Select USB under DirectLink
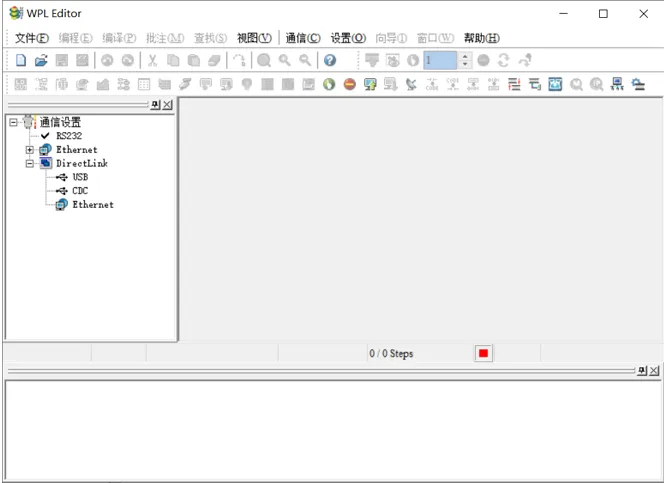Image resolution: width=664 pixels, height=483 pixels. (x=80, y=177)
